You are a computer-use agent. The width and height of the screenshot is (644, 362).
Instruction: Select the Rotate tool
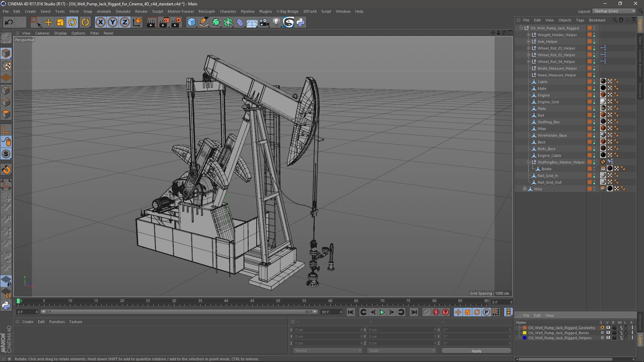click(x=72, y=22)
